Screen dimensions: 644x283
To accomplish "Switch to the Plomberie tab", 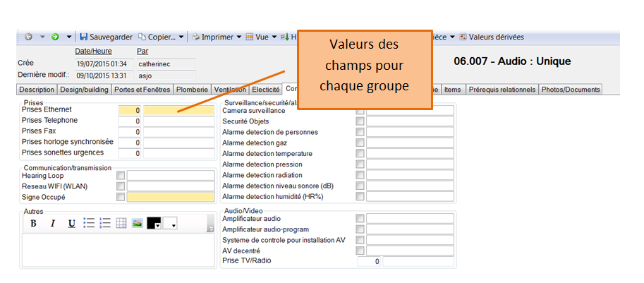I will pyautogui.click(x=192, y=90).
